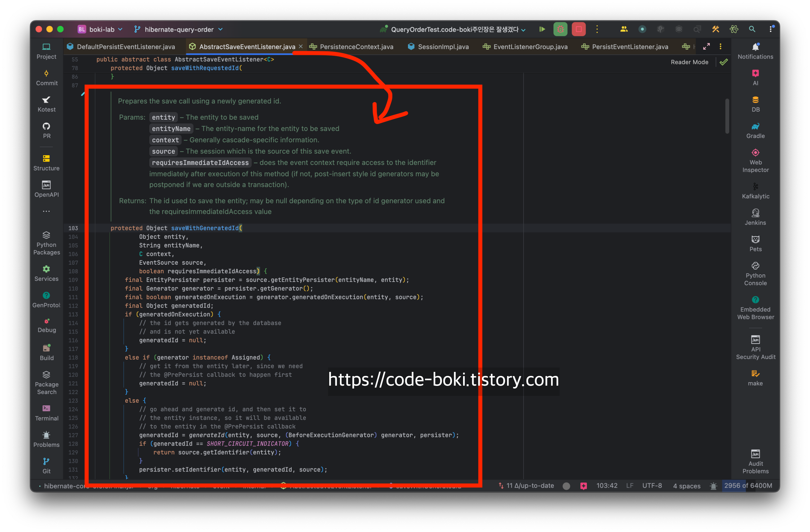This screenshot has height=532, width=810.
Task: Open the Terminal tool window
Action: [47, 413]
